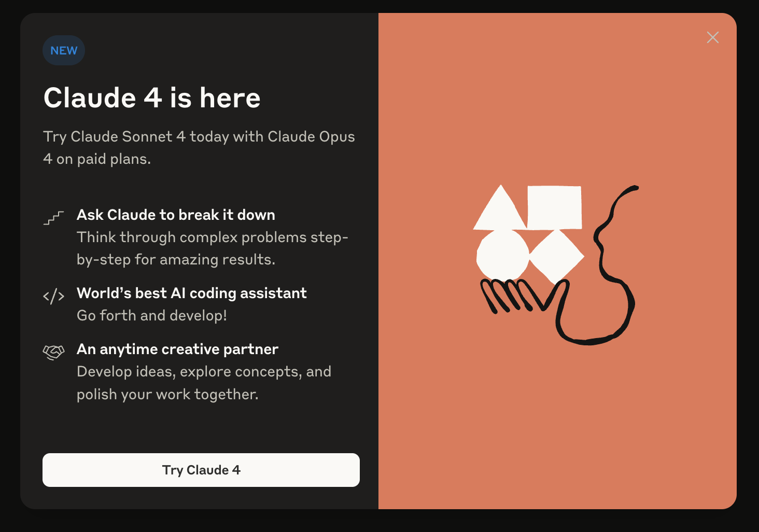Click the code brackets icon
The image size is (759, 532).
(x=53, y=296)
